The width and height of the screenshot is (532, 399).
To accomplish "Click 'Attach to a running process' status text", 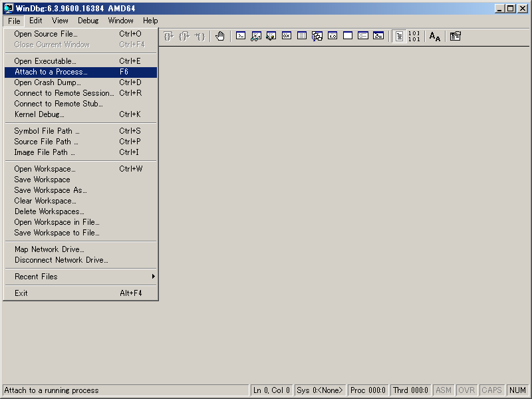I will (52, 390).
